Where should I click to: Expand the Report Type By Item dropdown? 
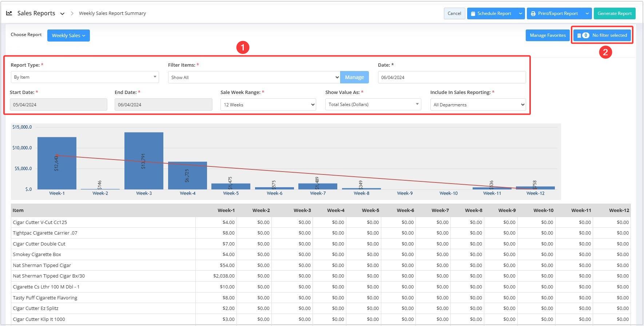tap(84, 77)
